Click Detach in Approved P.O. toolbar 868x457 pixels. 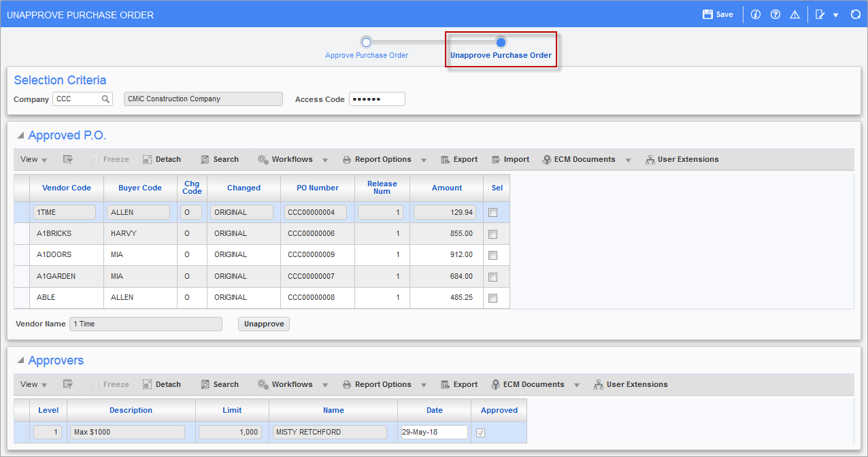click(x=162, y=159)
